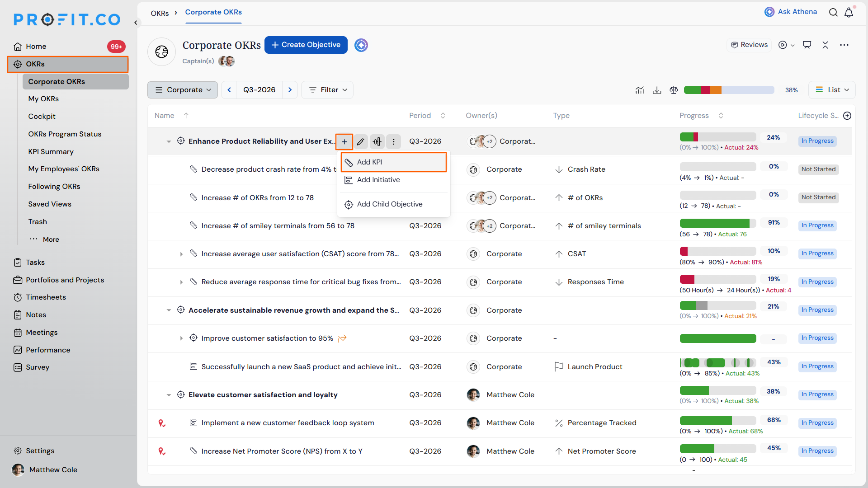Show More sidebar OKR options
868x488 pixels.
click(x=44, y=239)
